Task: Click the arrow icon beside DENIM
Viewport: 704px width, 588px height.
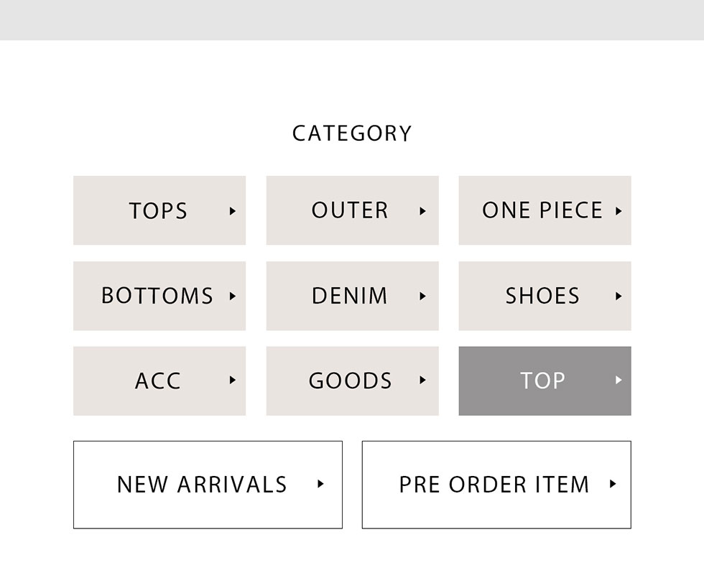Action: (422, 296)
